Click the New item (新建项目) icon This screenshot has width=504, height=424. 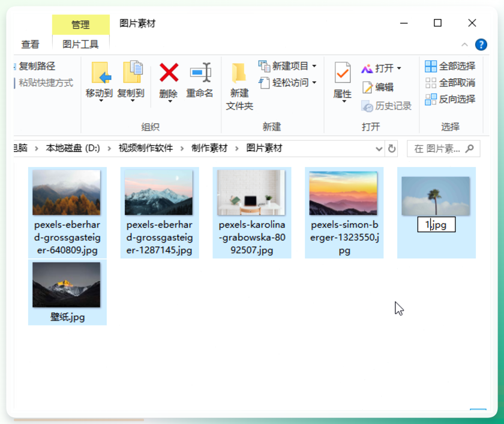[264, 66]
